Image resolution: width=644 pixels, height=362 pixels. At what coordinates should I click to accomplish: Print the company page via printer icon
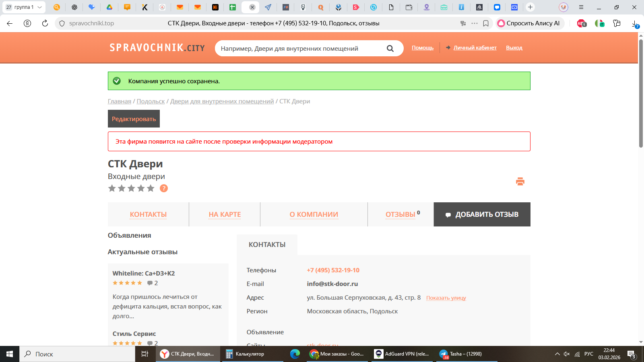click(520, 181)
